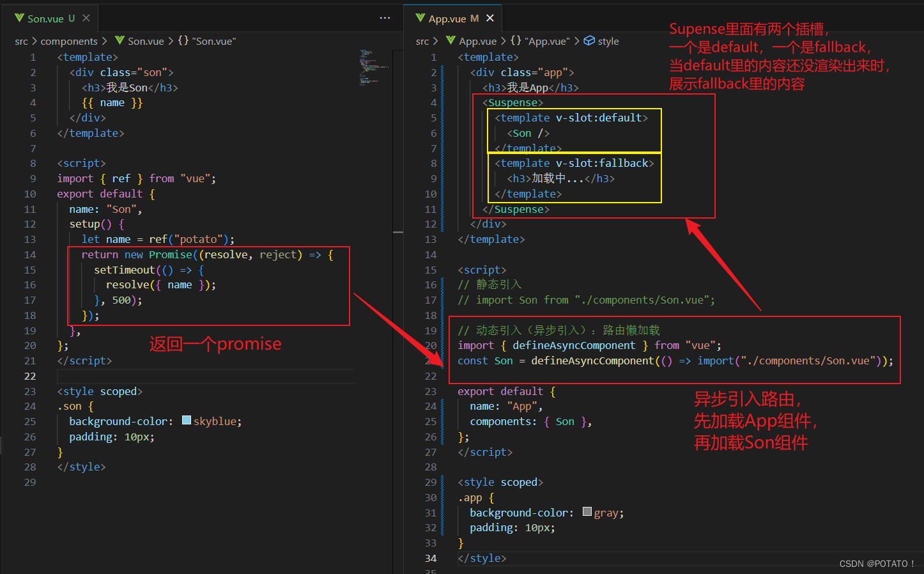The height and width of the screenshot is (574, 924).
Task: Click the Vue icon on the App.vue tab
Action: pyautogui.click(x=420, y=18)
